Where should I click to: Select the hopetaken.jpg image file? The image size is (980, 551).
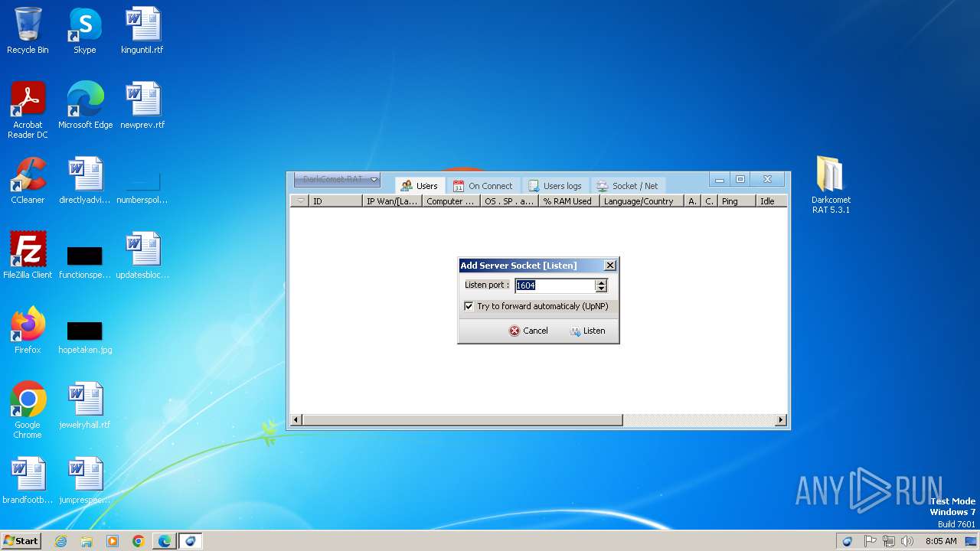click(x=85, y=337)
